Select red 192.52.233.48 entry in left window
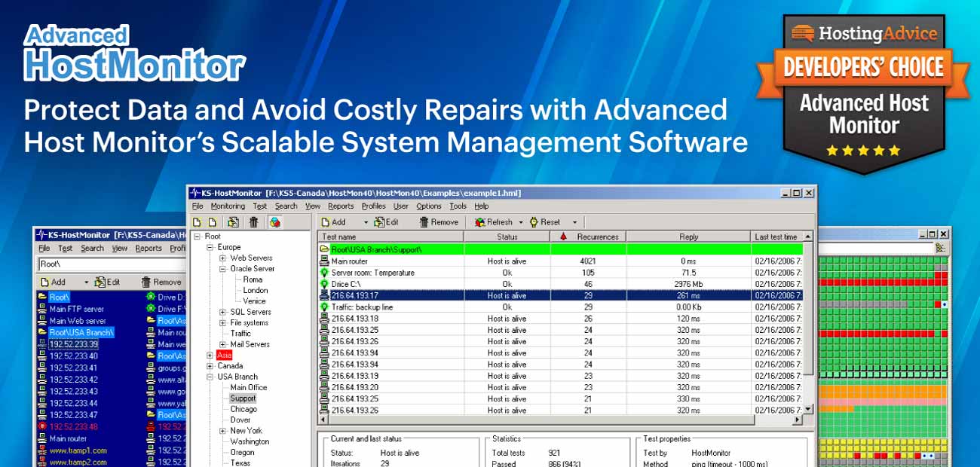Screen dimensions: 980x467 click(73, 426)
